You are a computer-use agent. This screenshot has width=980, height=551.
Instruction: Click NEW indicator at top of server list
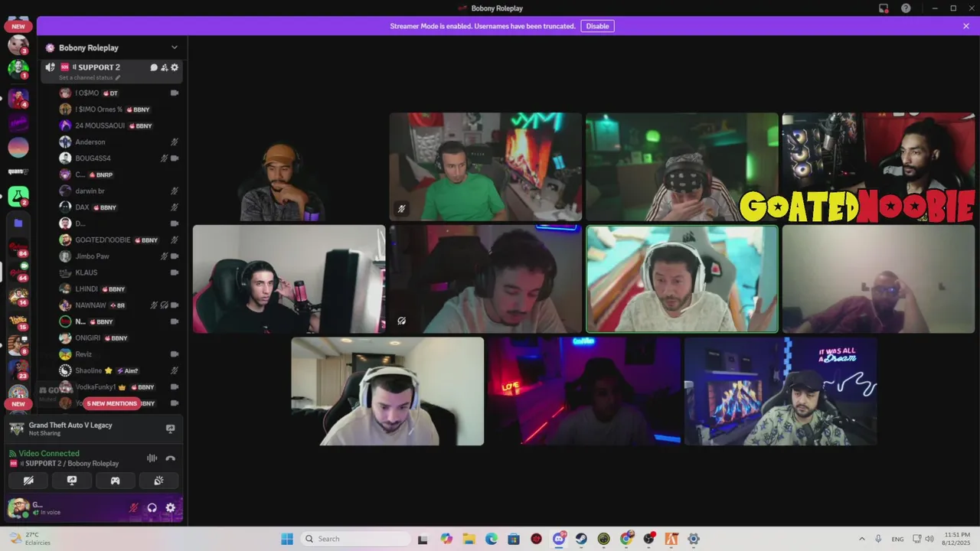click(18, 26)
